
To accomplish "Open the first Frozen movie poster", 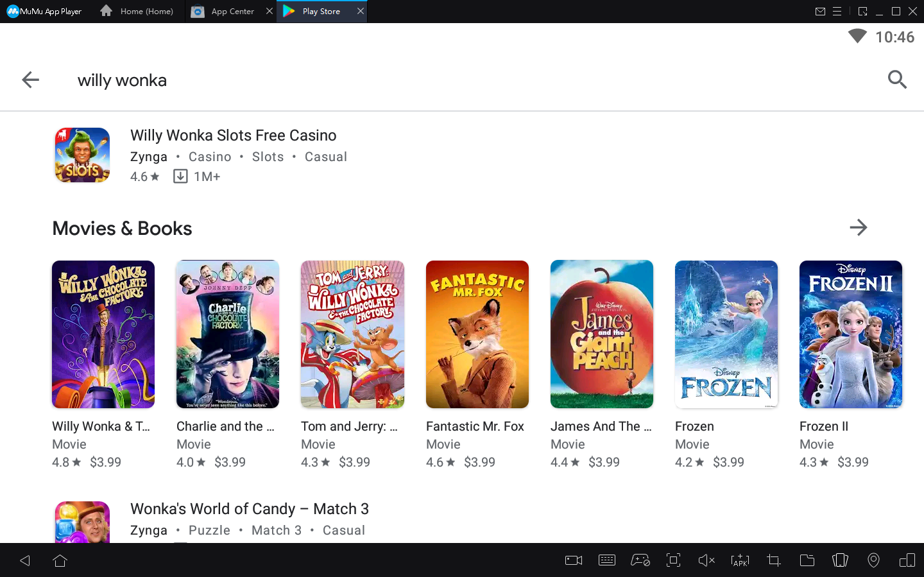I will tap(726, 334).
